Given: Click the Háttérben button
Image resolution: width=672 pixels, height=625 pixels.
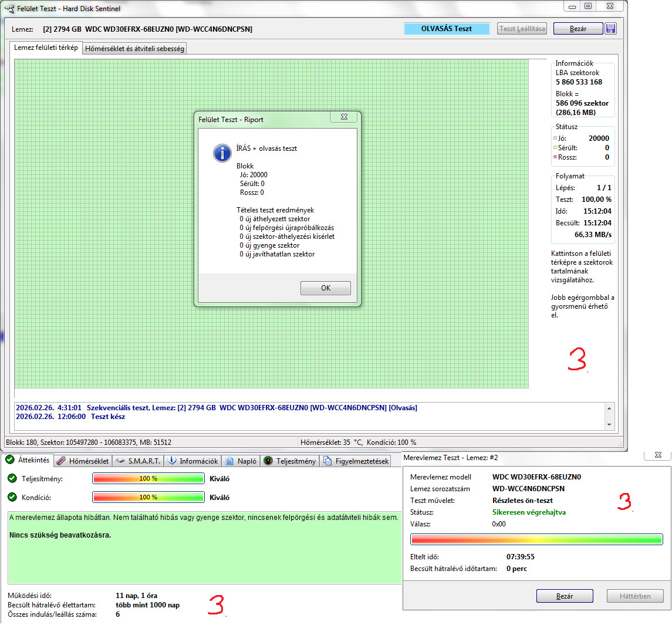Looking at the screenshot, I should click(635, 596).
